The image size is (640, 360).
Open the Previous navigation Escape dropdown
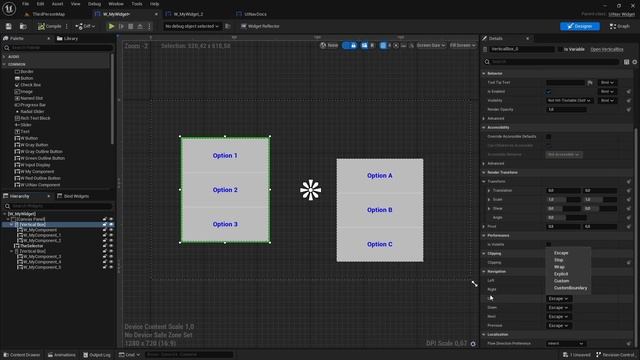pyautogui.click(x=558, y=326)
